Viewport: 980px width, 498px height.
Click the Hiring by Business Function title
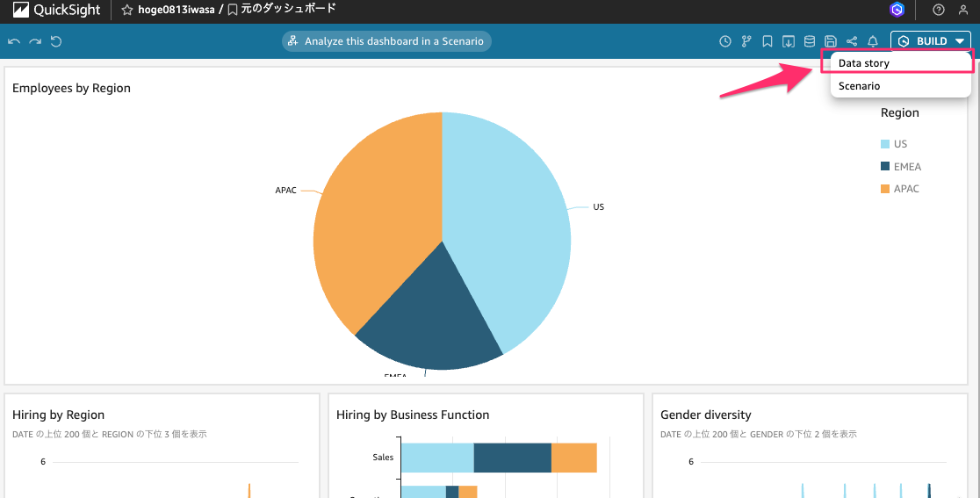coord(413,415)
